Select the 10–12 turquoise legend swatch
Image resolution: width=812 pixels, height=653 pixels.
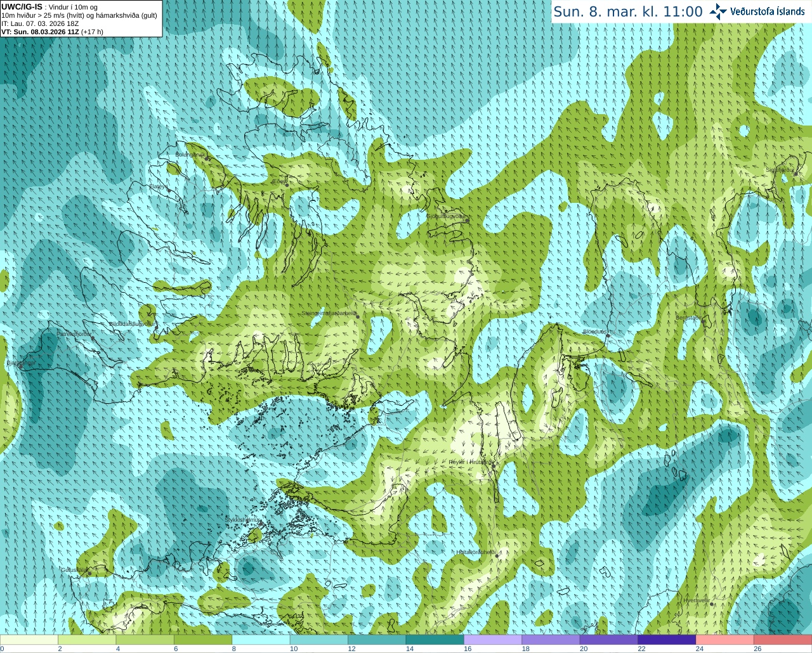pos(319,640)
